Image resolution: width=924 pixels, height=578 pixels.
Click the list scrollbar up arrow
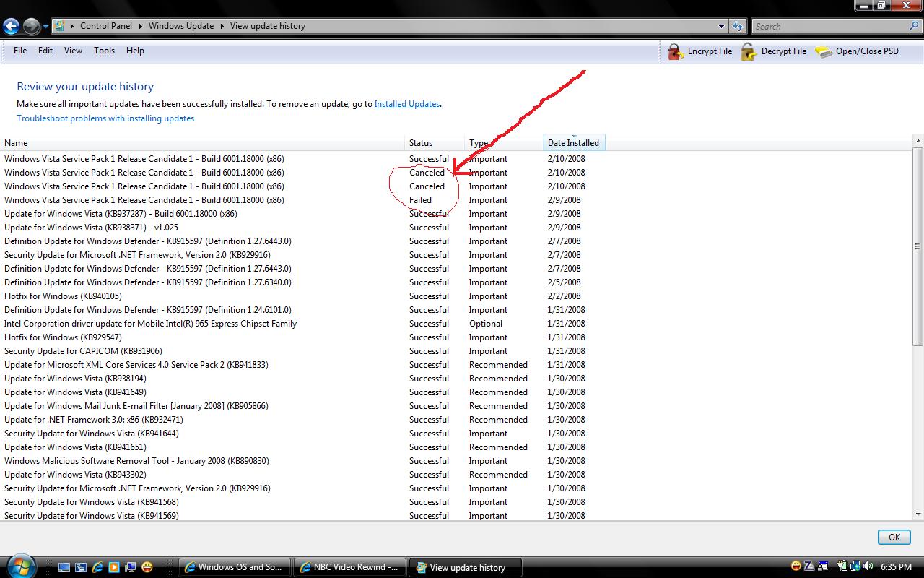point(918,141)
